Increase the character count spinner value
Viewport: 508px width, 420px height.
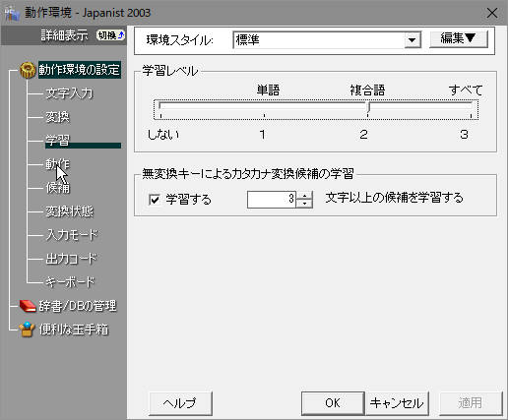tap(305, 196)
